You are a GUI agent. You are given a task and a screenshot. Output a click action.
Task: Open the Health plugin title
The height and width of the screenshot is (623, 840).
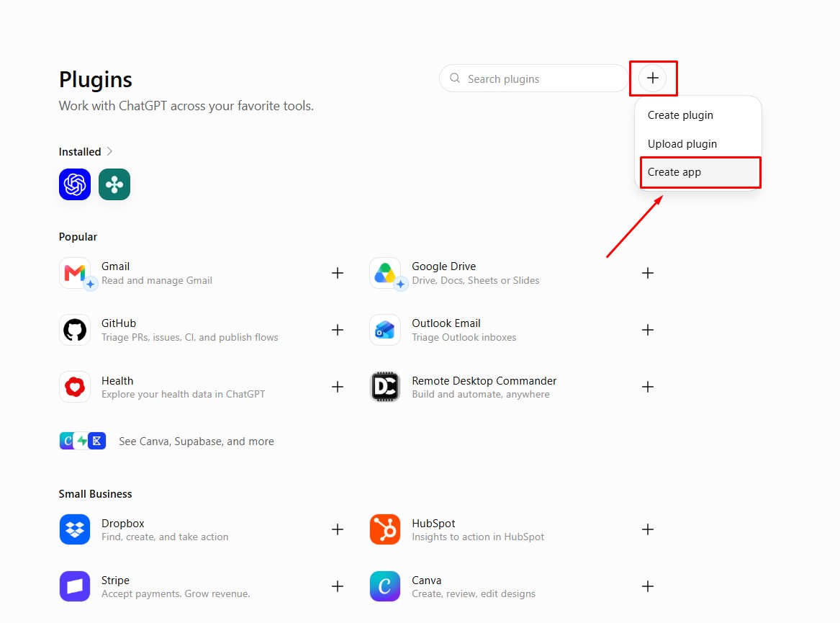[x=117, y=381]
